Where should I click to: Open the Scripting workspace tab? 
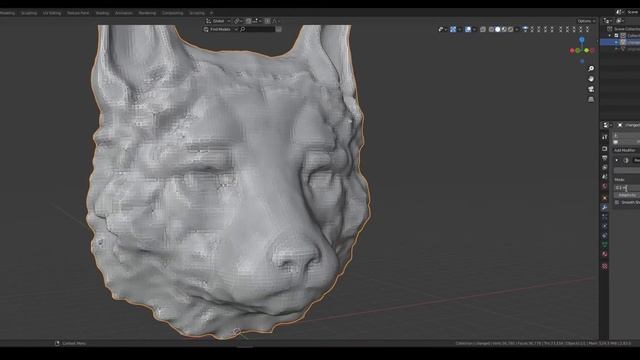pos(197,13)
